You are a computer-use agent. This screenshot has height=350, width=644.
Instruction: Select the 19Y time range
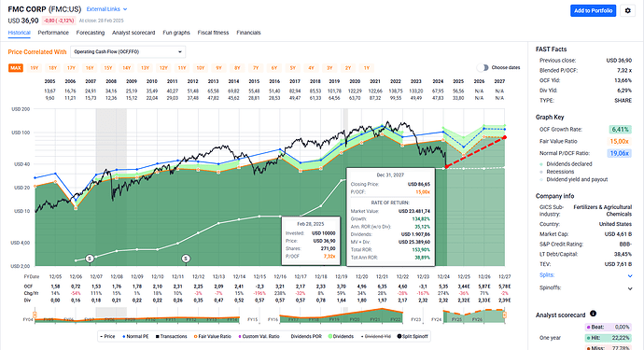pyautogui.click(x=35, y=68)
